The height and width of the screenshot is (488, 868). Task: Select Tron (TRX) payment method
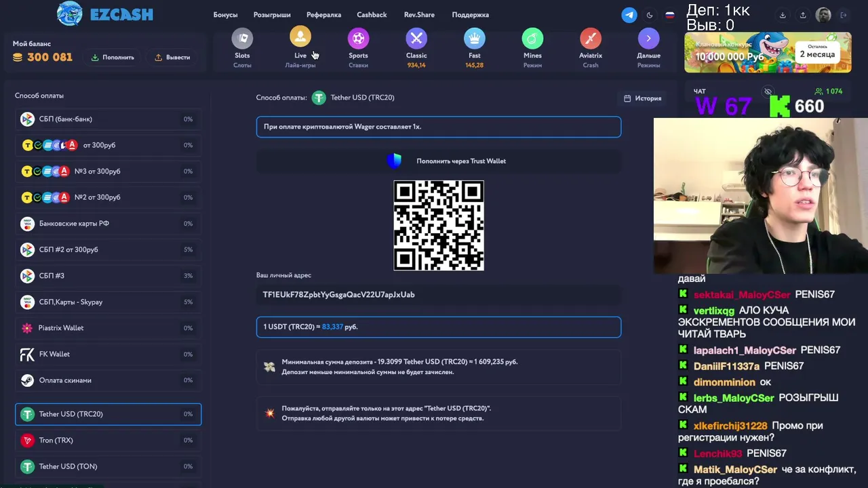coord(108,441)
